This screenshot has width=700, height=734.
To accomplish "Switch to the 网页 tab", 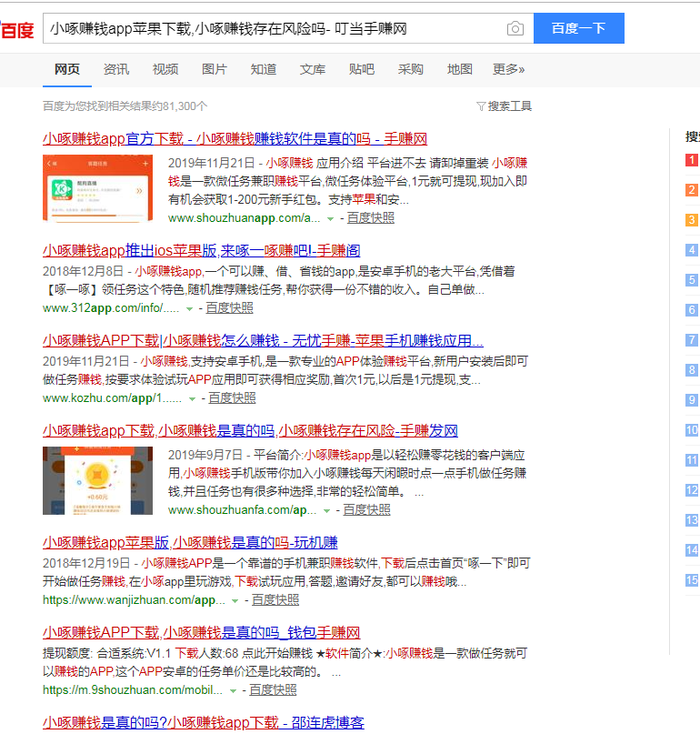I will 67,69.
